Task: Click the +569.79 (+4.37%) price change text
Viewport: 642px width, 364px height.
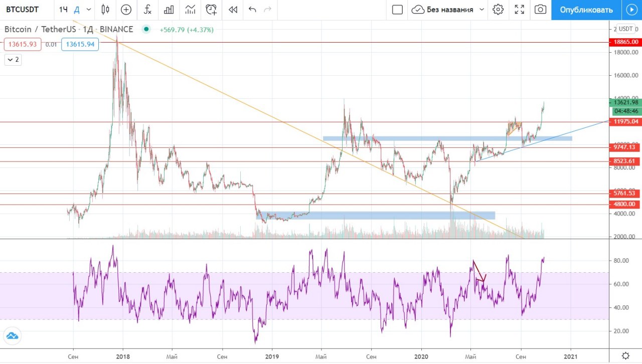Action: [187, 30]
